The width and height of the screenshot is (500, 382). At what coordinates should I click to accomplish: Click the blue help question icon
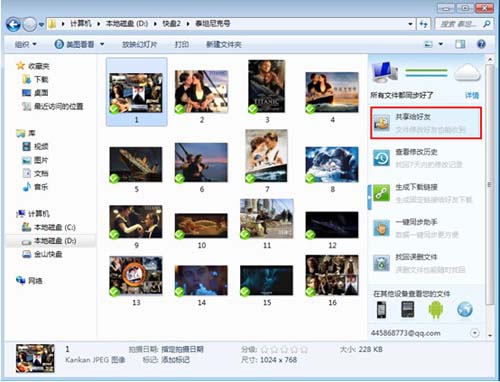(481, 44)
